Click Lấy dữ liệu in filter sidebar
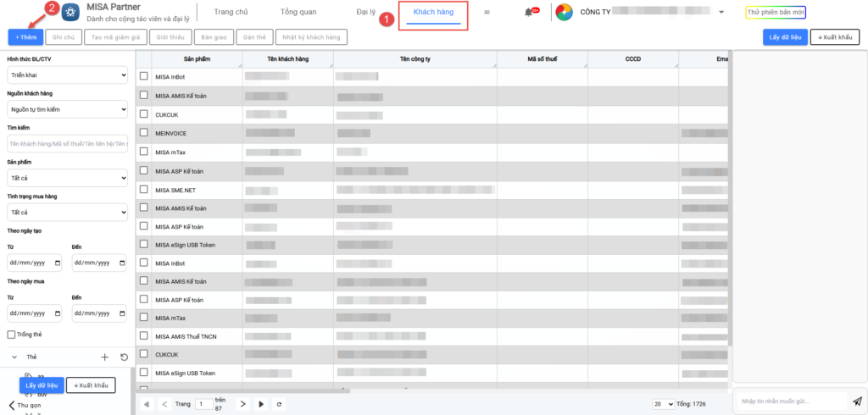The image size is (868, 415). pyautogui.click(x=42, y=385)
